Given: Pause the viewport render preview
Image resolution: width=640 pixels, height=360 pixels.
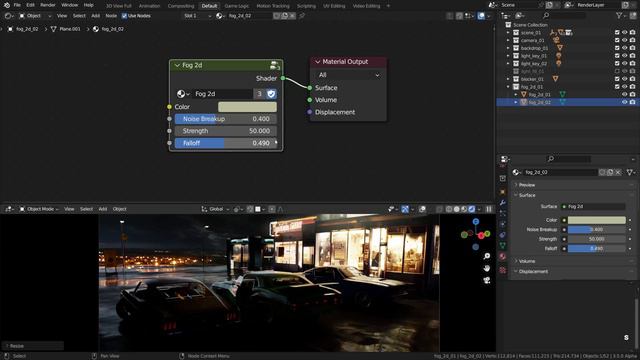Looking at the screenshot, I should click(489, 209).
